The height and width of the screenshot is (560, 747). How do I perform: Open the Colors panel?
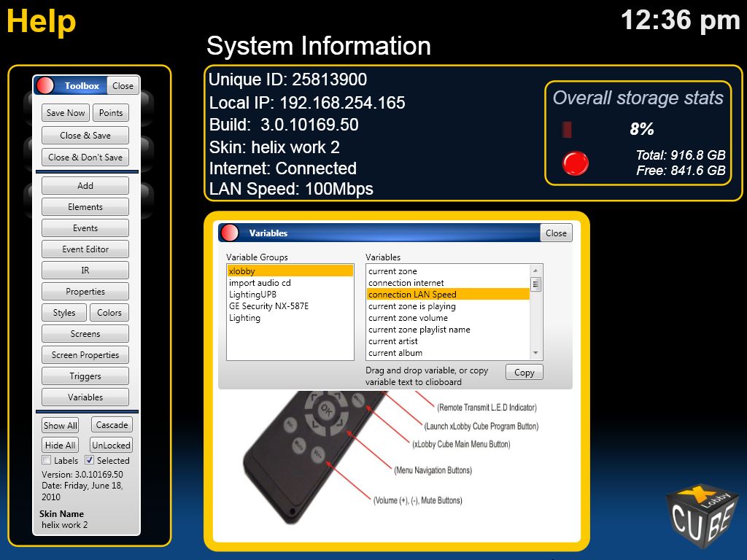click(109, 312)
